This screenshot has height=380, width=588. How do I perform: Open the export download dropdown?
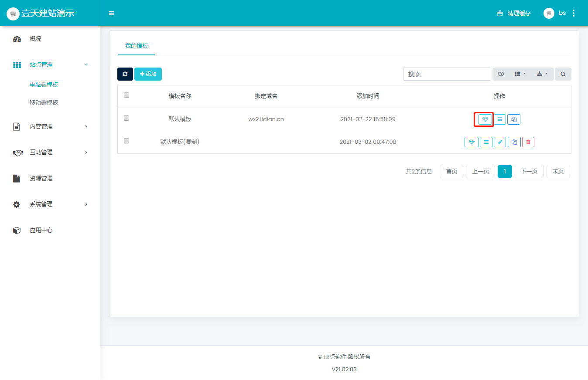click(x=543, y=74)
